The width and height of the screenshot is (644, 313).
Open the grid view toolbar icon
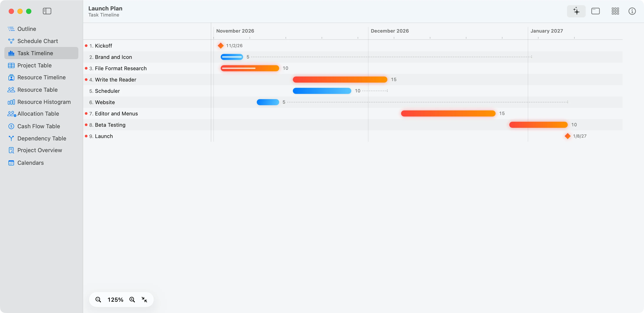tap(615, 11)
